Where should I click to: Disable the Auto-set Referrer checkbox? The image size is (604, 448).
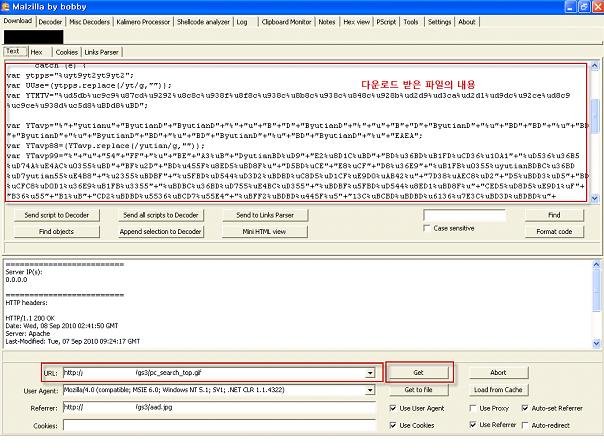[525, 408]
